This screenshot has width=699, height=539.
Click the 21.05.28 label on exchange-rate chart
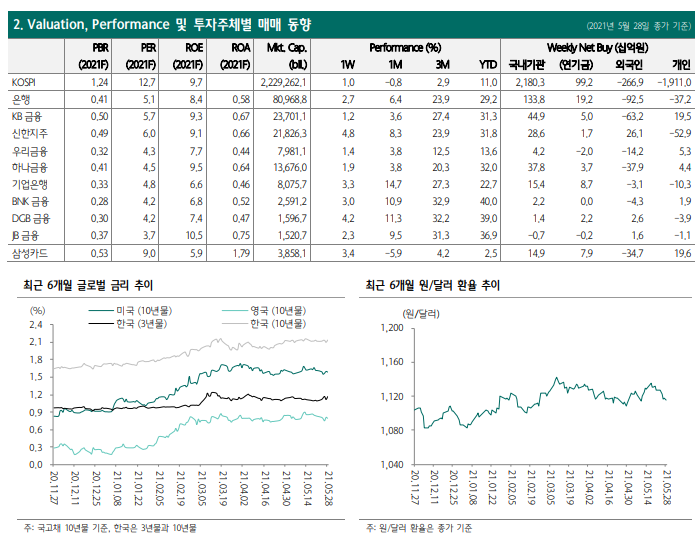tap(667, 487)
